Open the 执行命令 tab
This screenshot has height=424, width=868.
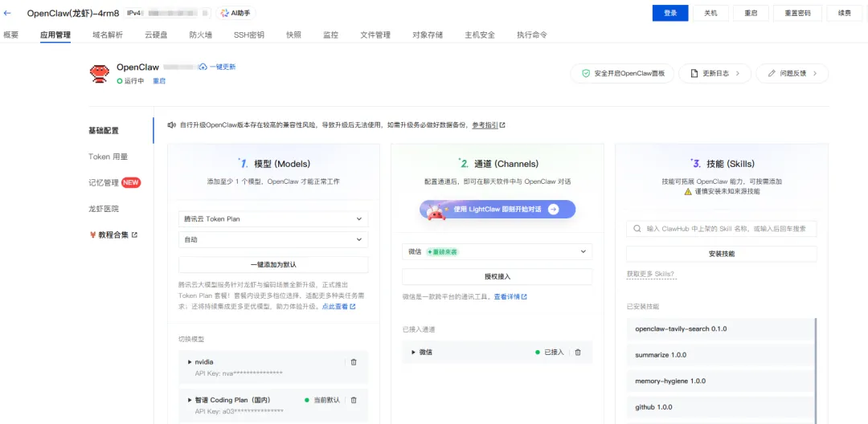532,35
